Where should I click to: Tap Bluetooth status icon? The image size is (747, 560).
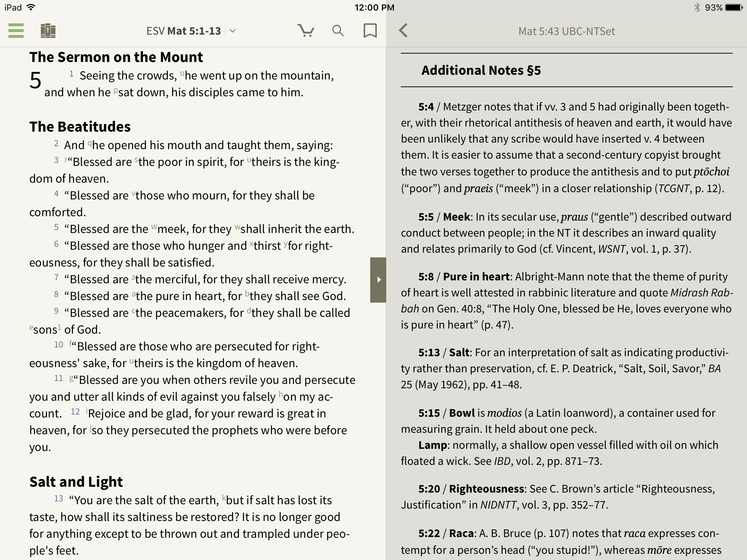(x=697, y=7)
